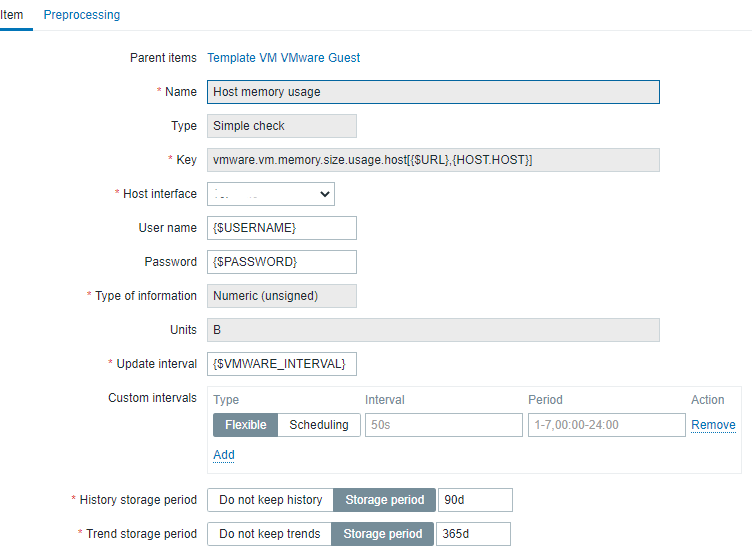Select Storage period for history
Image resolution: width=752 pixels, height=549 pixels.
pyautogui.click(x=385, y=500)
